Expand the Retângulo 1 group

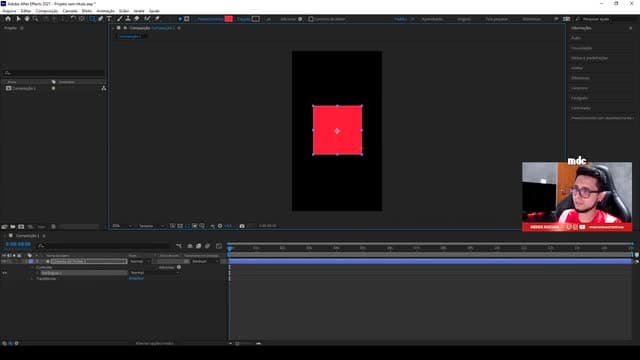click(37, 273)
